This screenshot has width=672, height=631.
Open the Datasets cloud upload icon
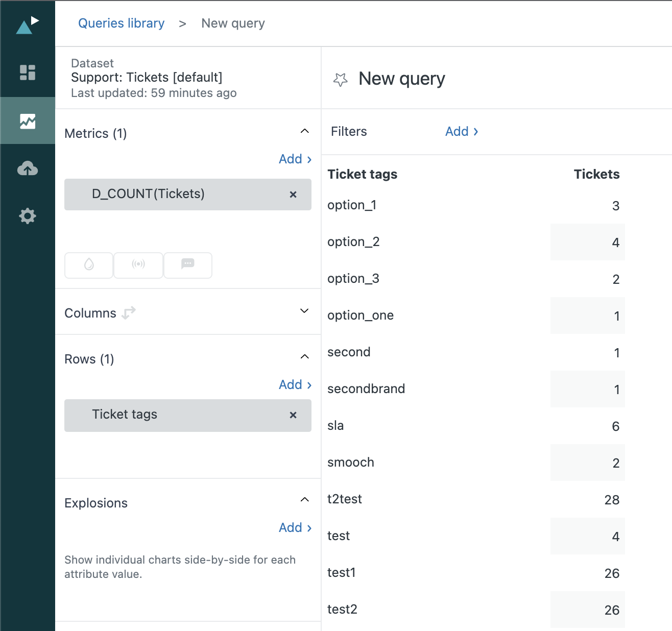pos(28,168)
